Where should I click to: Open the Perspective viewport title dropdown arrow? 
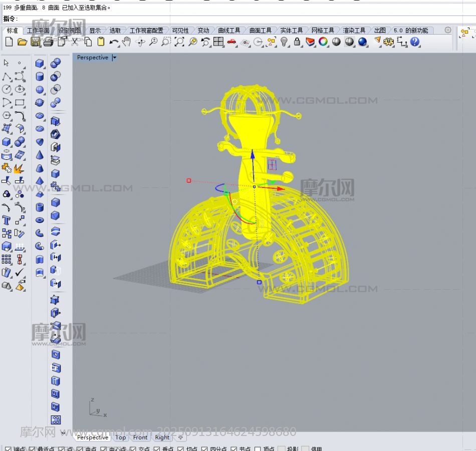point(114,58)
